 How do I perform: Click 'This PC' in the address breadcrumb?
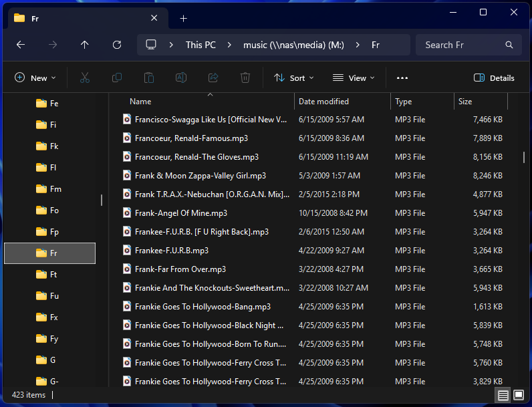[x=201, y=45]
